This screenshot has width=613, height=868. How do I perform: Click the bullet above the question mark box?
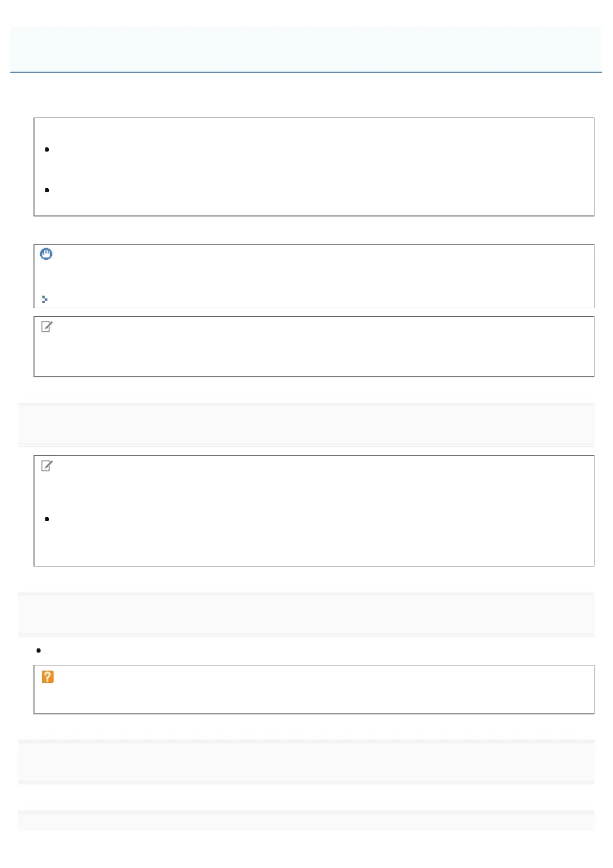pyautogui.click(x=39, y=650)
